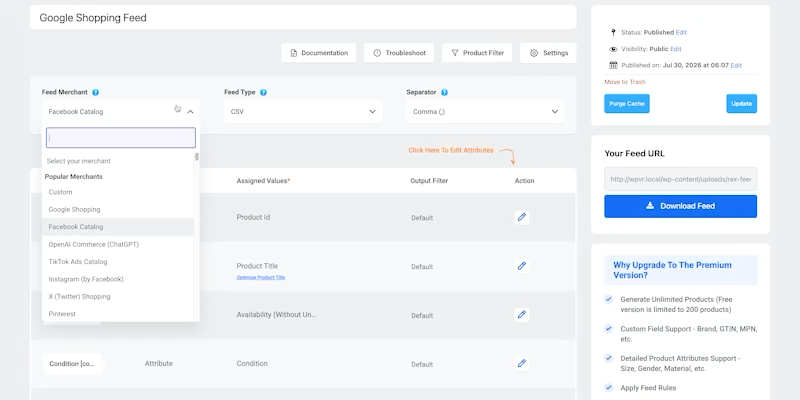Click the Condition assigned value
Viewport: 800px width, 400px height.
click(252, 363)
